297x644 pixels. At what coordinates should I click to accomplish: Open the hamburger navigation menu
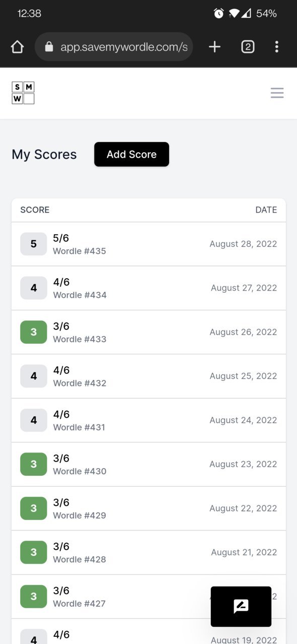pos(277,93)
